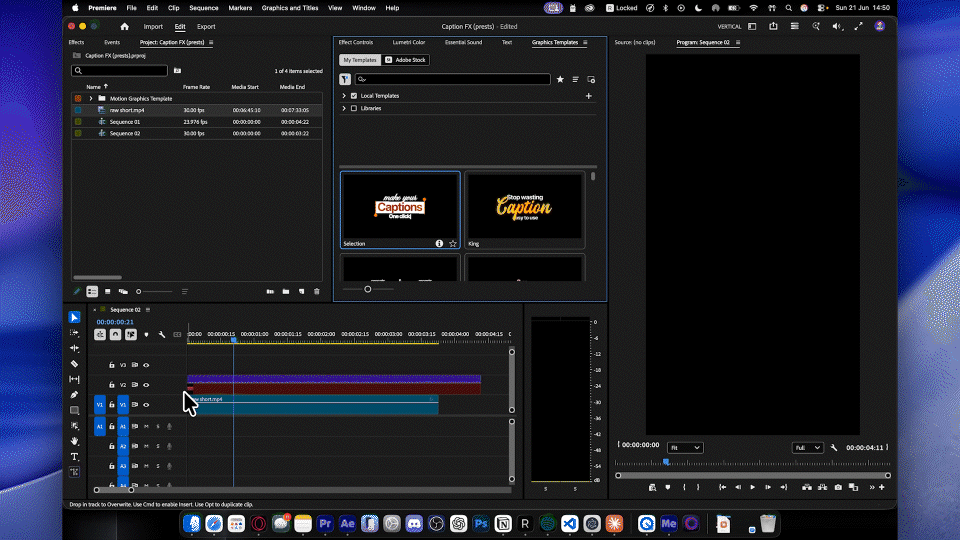Viewport: 960px width, 540px height.
Task: Click Export Frame camera icon
Action: [838, 487]
